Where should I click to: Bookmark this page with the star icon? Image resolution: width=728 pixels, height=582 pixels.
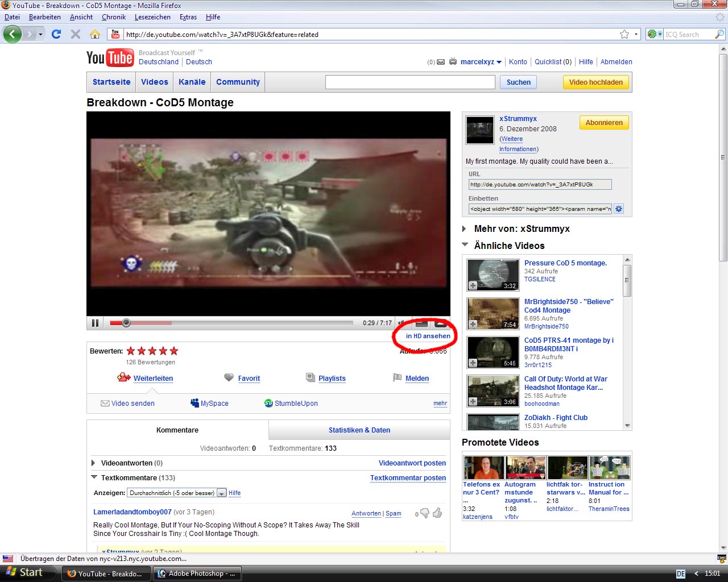click(x=624, y=34)
